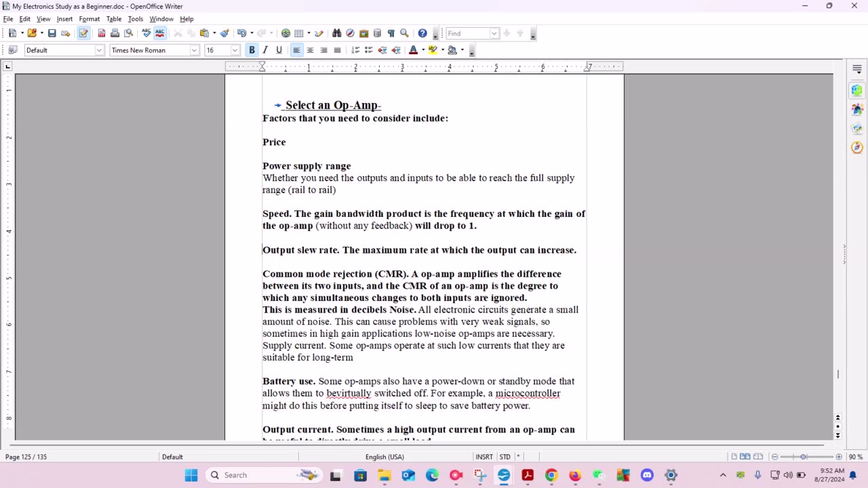Export directly as PDF icon
Viewport: 868px width, 488px height.
pos(102,33)
